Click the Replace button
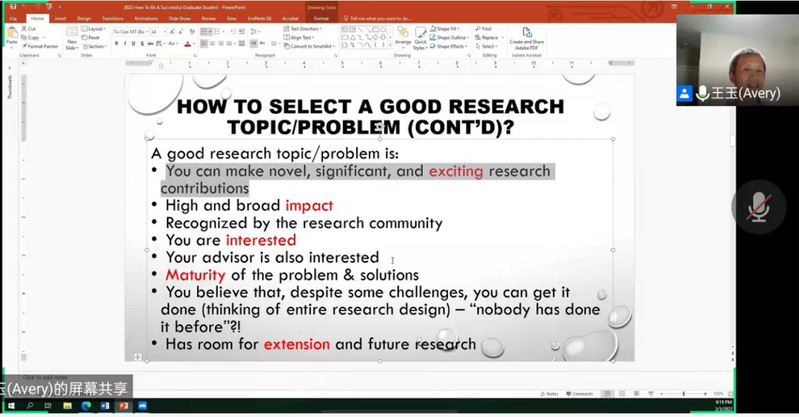This screenshot has height=417, width=799. tap(488, 38)
